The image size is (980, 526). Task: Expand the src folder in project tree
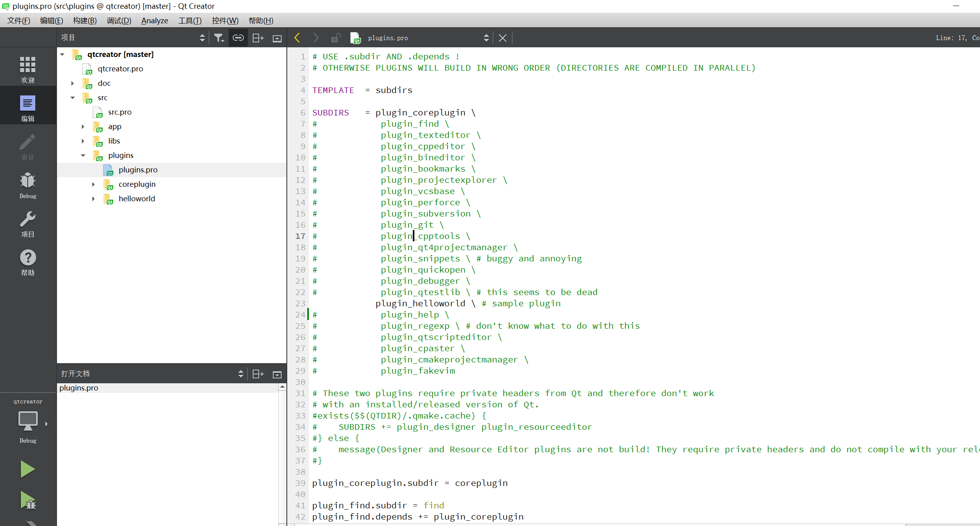pyautogui.click(x=72, y=97)
